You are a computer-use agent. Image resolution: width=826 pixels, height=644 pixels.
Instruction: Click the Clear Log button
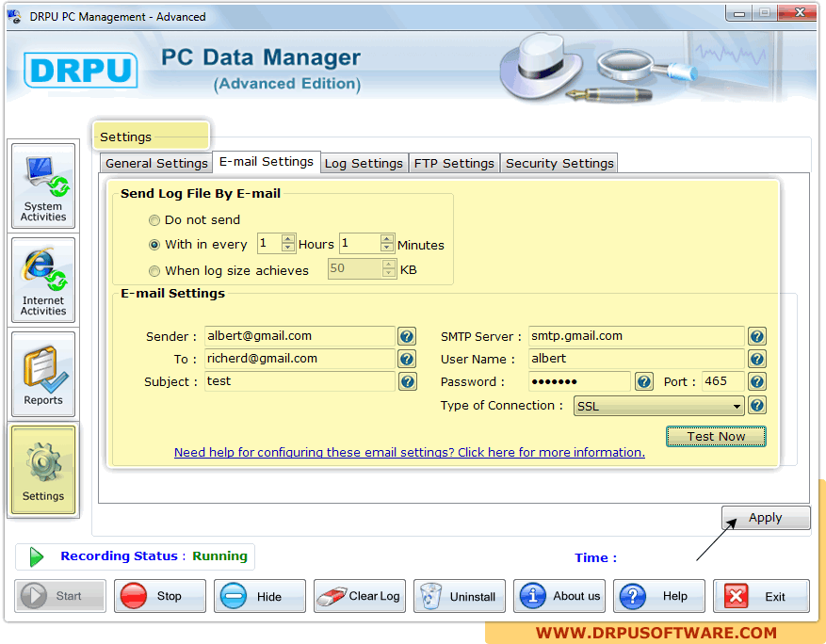tap(360, 596)
